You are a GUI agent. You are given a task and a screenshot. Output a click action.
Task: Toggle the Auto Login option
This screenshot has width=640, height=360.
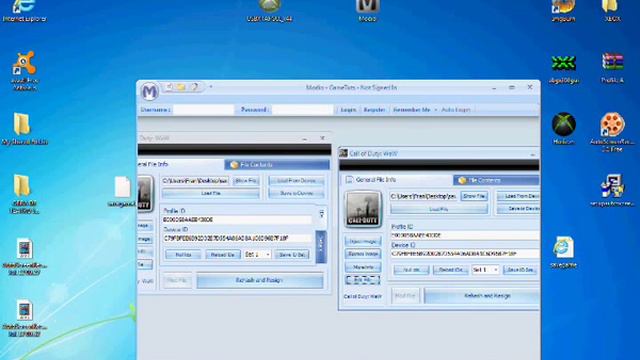click(456, 110)
